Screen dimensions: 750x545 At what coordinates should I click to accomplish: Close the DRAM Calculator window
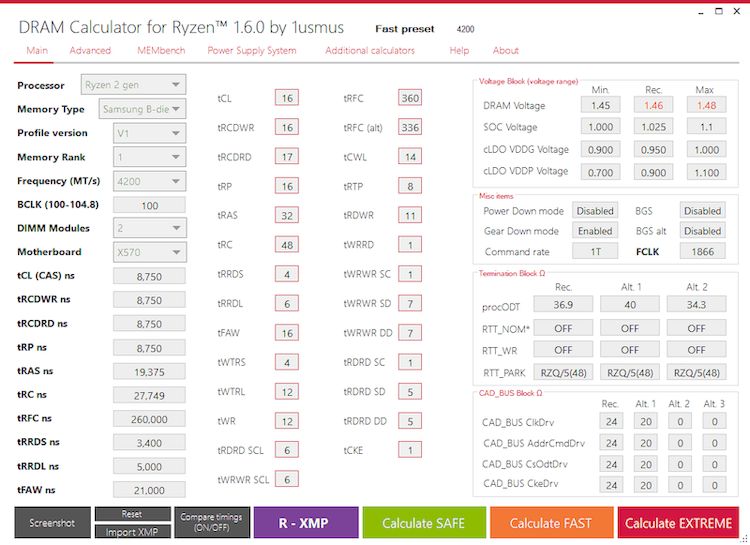click(737, 11)
